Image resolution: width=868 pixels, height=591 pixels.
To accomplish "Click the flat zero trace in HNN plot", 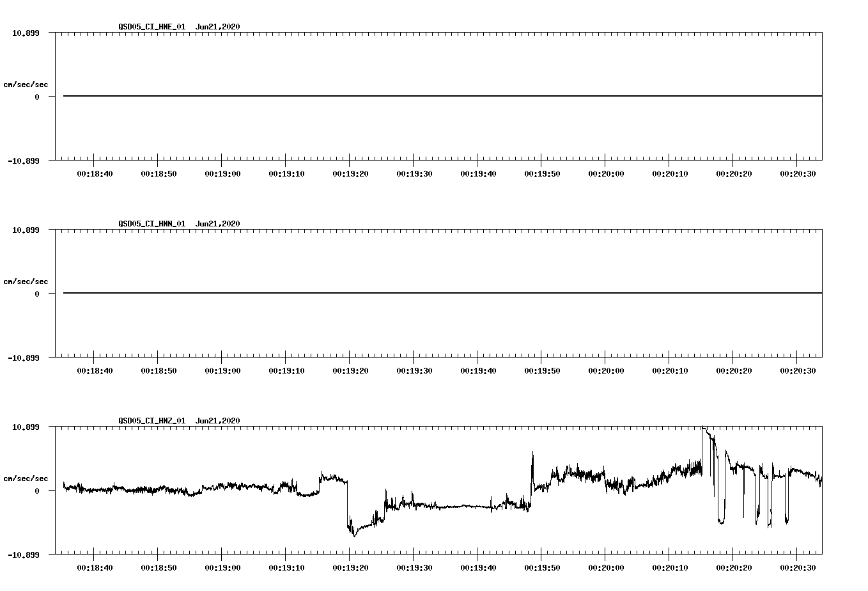I will (442, 293).
